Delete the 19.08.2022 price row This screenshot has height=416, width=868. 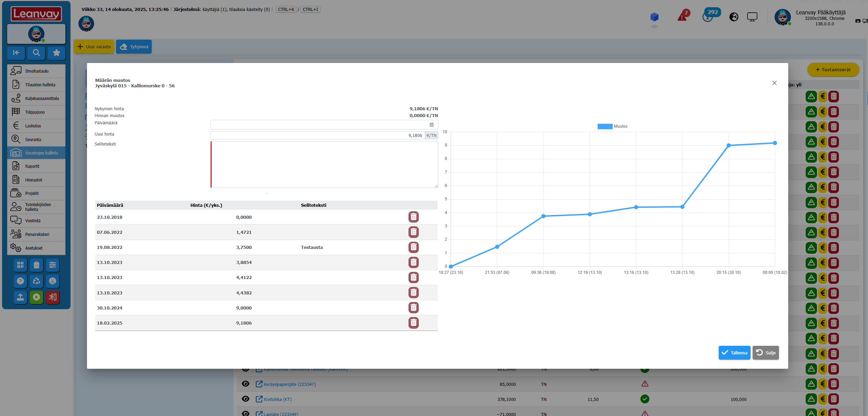pyautogui.click(x=413, y=247)
